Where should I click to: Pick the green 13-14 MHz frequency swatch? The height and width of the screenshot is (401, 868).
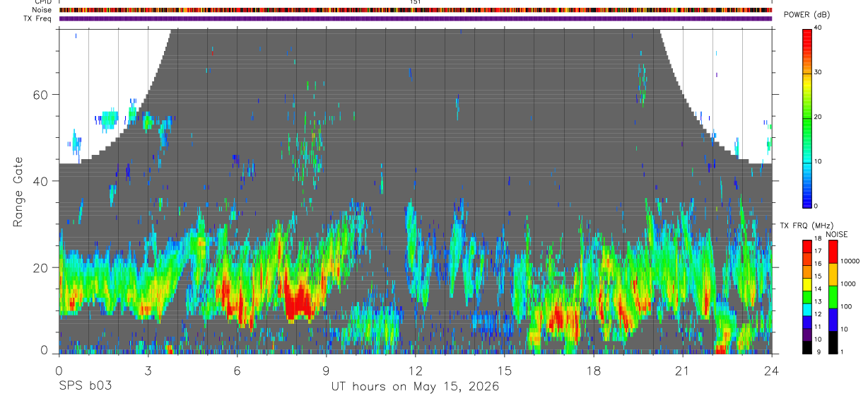pyautogui.click(x=807, y=296)
